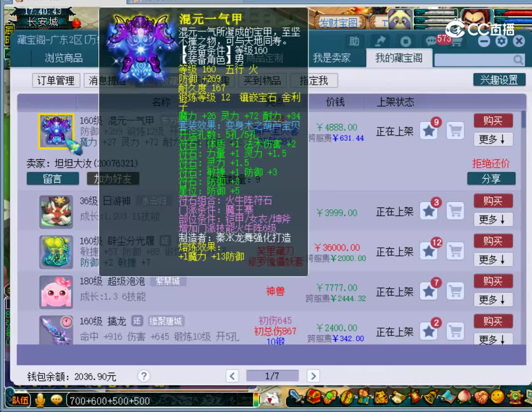Click the smiley face icon in toolbar
The height and width of the screenshot is (412, 532).
[498, 397]
